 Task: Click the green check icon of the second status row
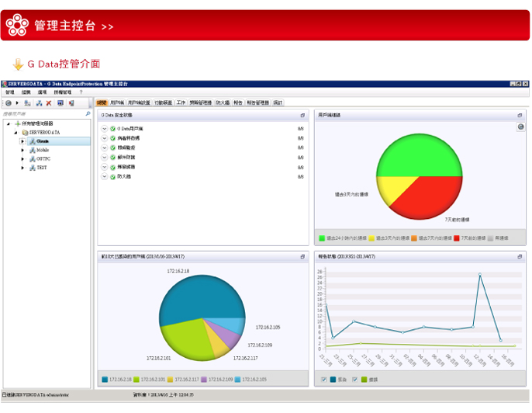point(113,138)
